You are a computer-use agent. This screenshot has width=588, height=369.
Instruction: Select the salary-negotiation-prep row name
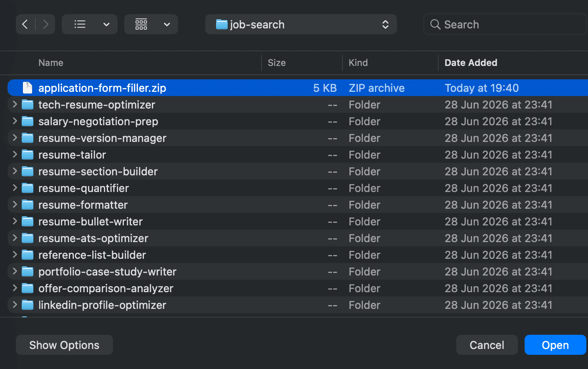coord(98,121)
